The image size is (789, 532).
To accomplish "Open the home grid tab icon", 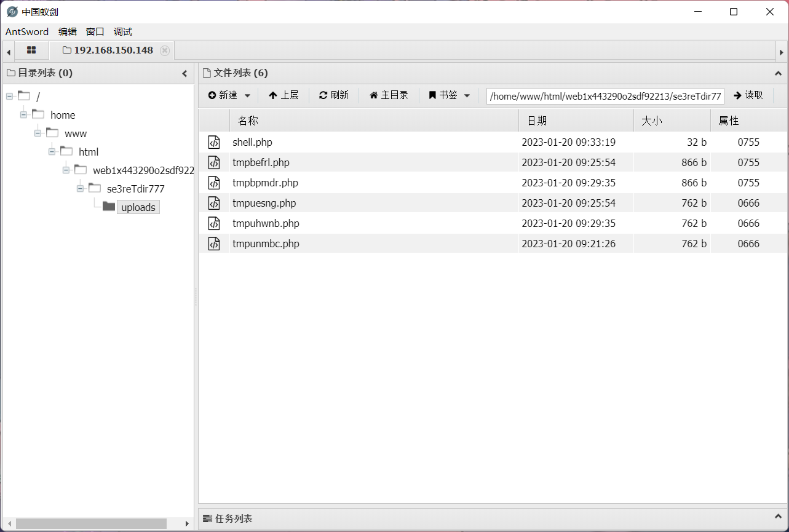I will coord(31,50).
